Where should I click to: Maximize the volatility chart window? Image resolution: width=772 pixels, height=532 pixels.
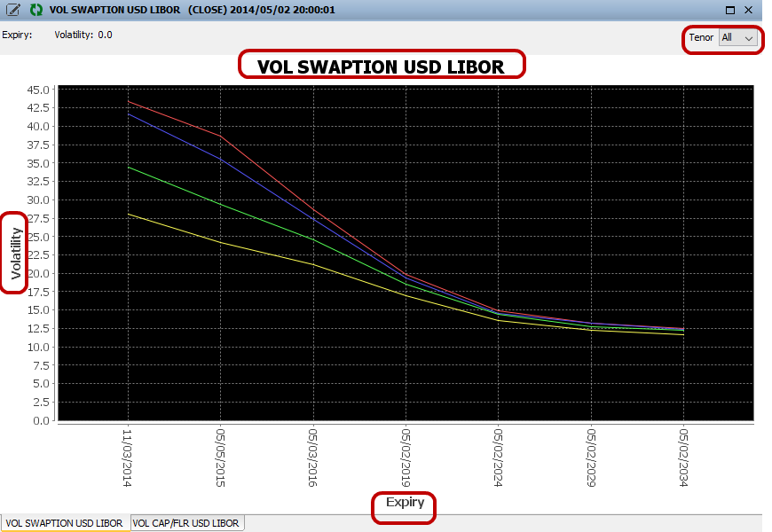coord(730,10)
